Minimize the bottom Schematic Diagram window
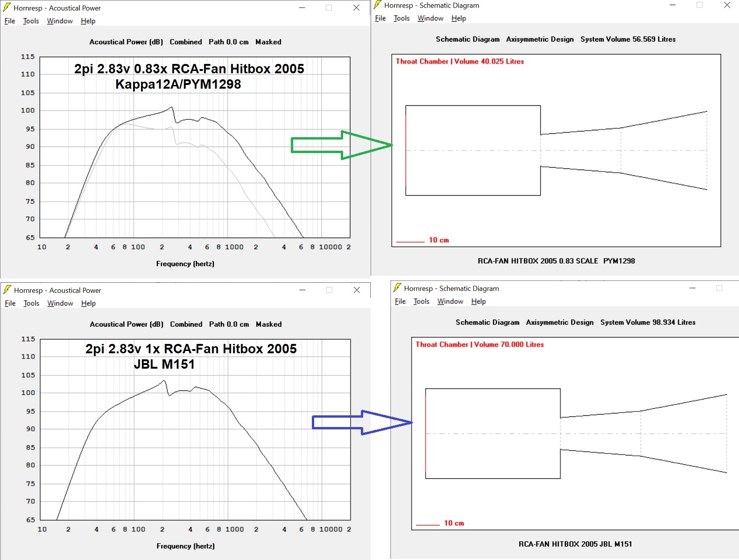The height and width of the screenshot is (560, 739). [x=692, y=288]
